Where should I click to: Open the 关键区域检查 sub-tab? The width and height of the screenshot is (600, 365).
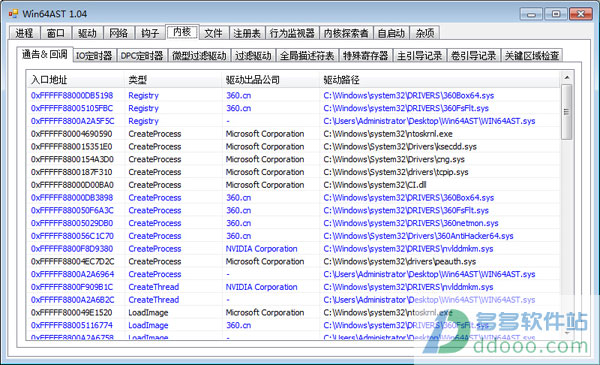coord(532,56)
